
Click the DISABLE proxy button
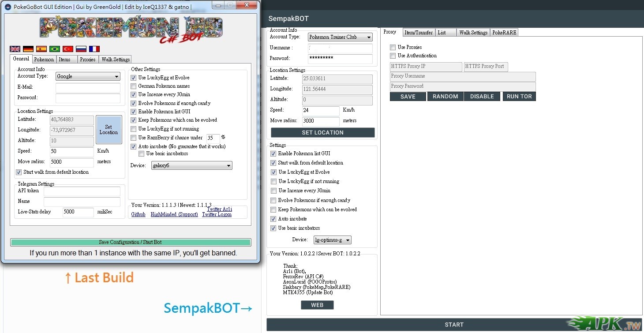coord(482,97)
